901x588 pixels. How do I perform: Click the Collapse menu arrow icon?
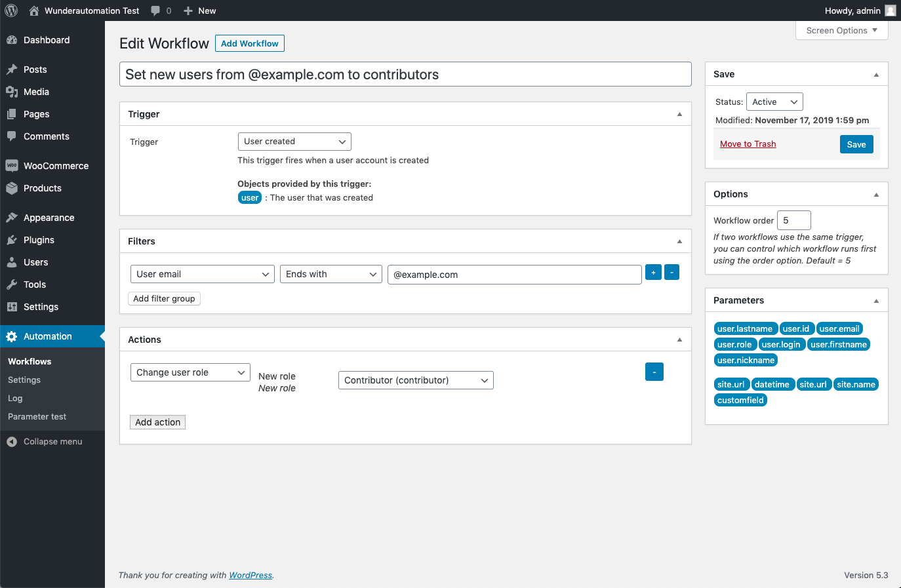point(12,442)
